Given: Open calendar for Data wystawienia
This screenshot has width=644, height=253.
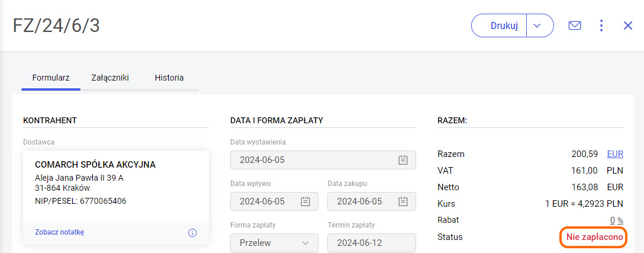Looking at the screenshot, I should pyautogui.click(x=403, y=160).
